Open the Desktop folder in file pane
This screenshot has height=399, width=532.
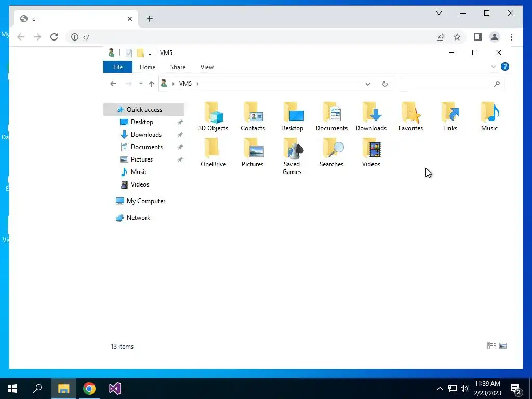(292, 117)
